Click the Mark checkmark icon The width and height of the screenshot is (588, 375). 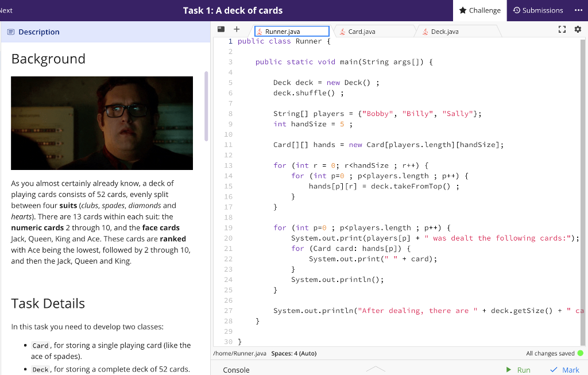552,370
